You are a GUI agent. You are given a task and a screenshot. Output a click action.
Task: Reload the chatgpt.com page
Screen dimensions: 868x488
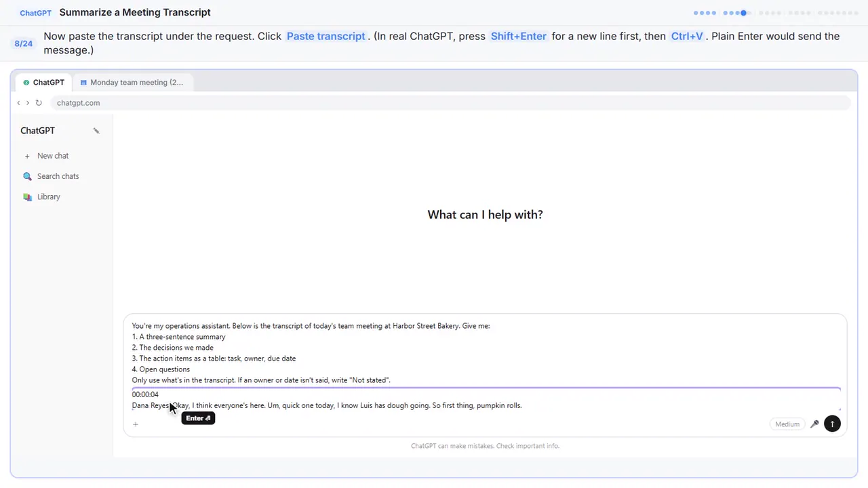pyautogui.click(x=39, y=103)
